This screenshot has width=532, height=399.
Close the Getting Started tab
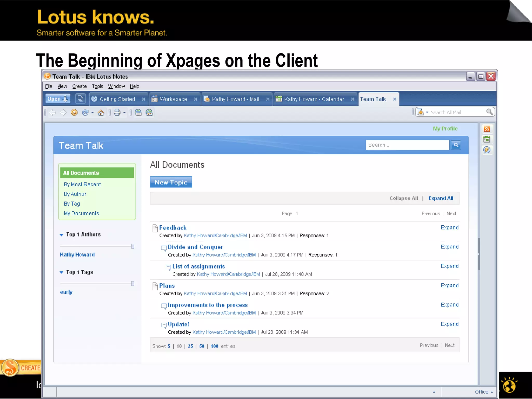click(x=144, y=99)
